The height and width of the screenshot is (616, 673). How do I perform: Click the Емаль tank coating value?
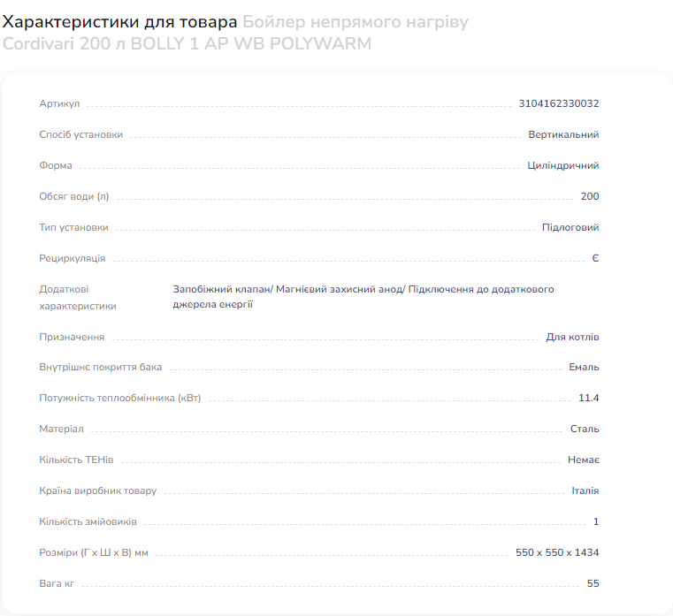tap(584, 367)
